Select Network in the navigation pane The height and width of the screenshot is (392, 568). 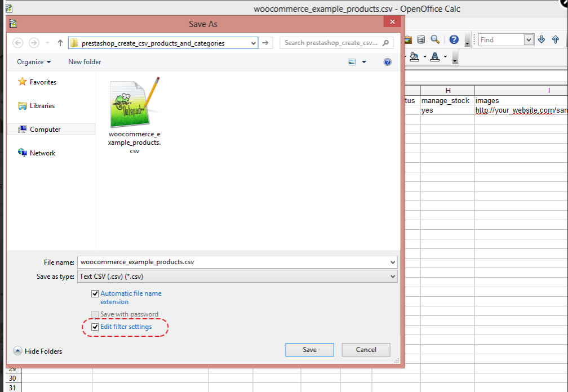(x=37, y=153)
